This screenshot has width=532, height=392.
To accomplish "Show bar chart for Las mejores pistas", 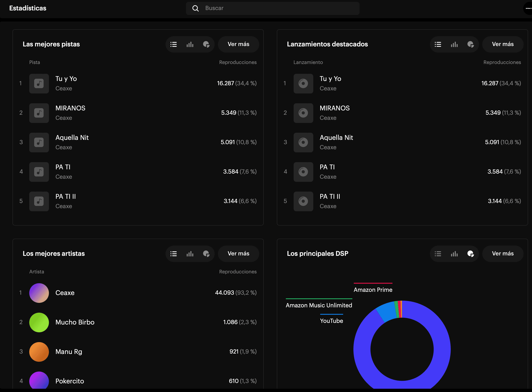I will pyautogui.click(x=190, y=44).
